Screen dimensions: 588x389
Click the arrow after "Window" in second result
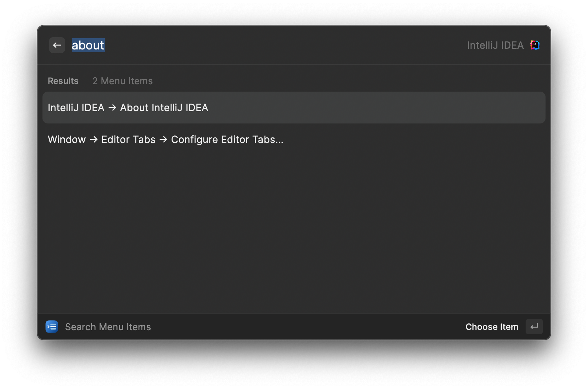[x=94, y=139]
